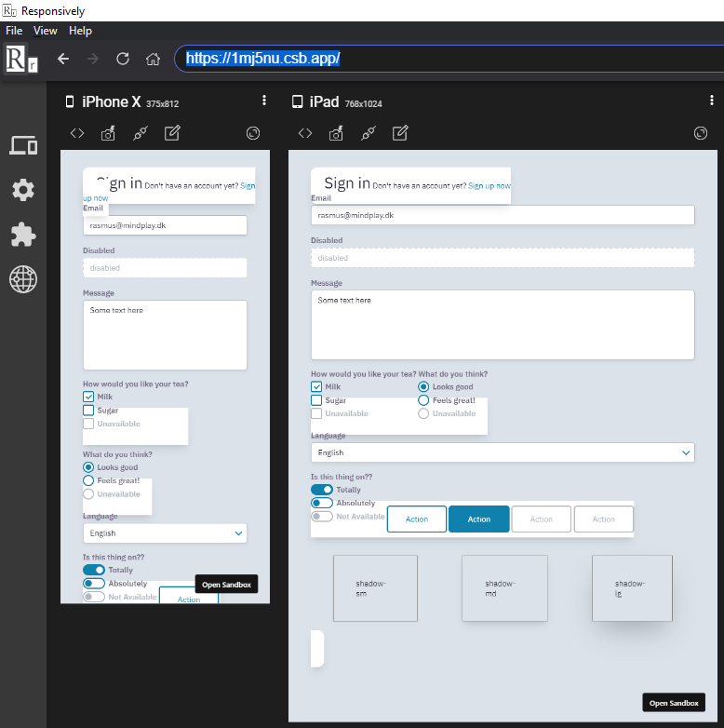Uncheck Milk checkbox in iPad preview
Screen dimensions: 724x728
[x=316, y=386]
